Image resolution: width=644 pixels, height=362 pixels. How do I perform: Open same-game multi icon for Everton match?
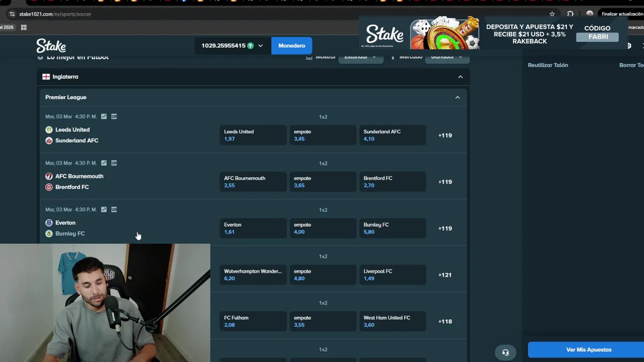coord(114,209)
